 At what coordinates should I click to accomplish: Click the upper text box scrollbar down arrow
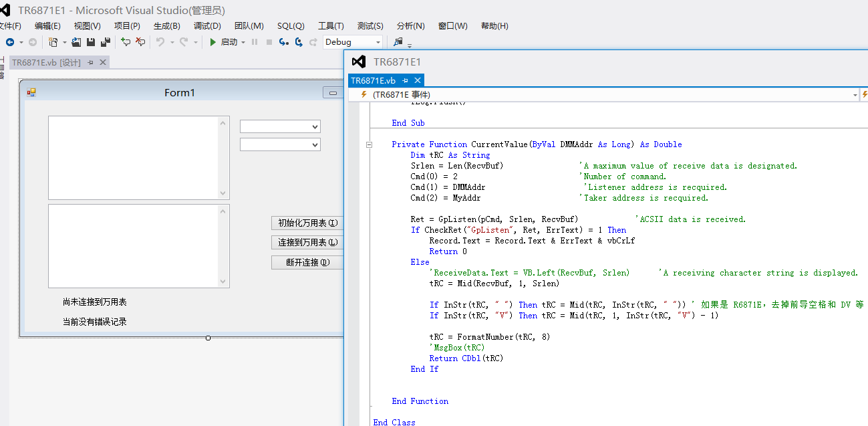pyautogui.click(x=223, y=193)
